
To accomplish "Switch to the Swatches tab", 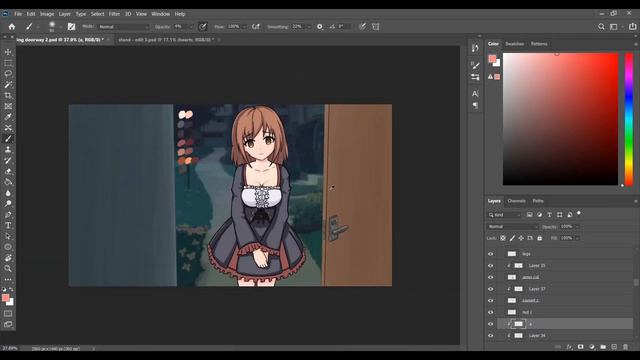I will click(514, 44).
